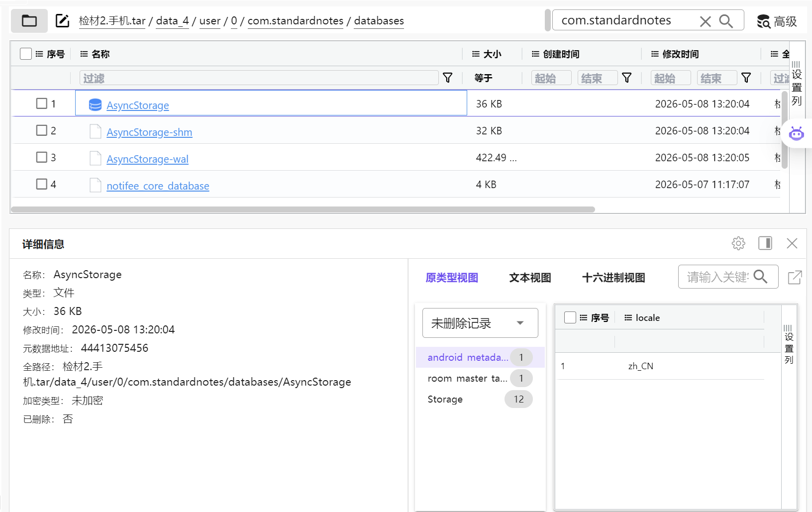
Task: Apply the modified time filter funnel
Action: pyautogui.click(x=746, y=78)
